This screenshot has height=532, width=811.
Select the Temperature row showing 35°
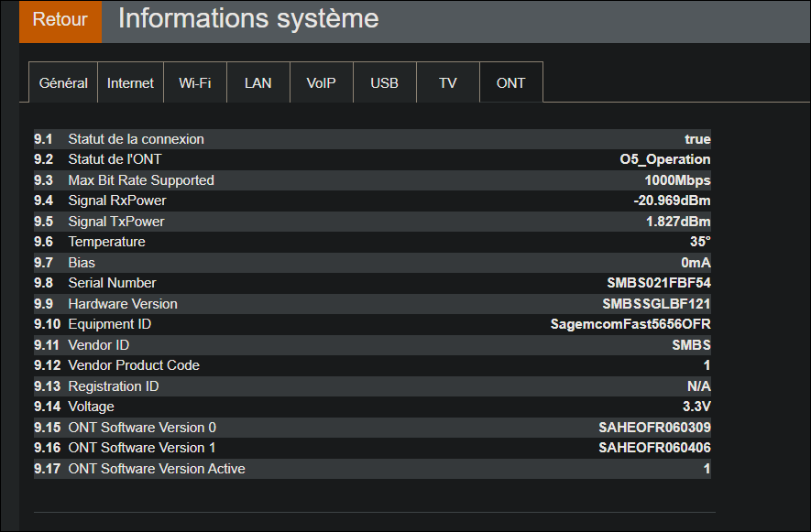[x=367, y=242]
